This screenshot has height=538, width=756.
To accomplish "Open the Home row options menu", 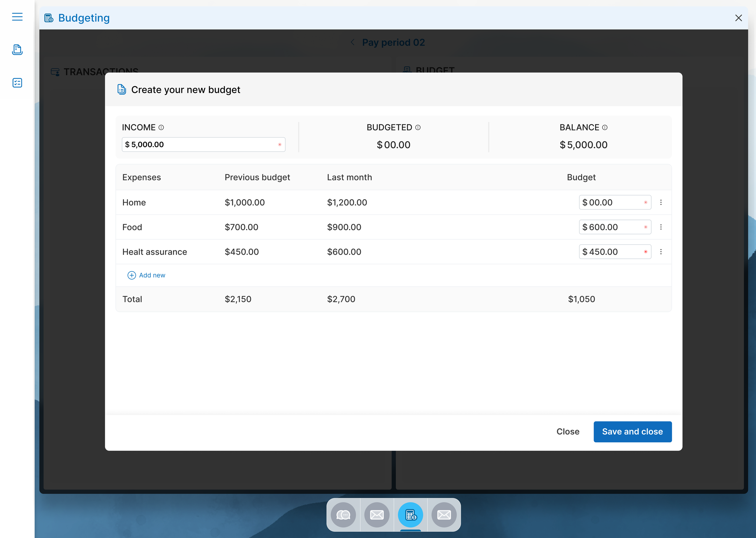I will 661,202.
